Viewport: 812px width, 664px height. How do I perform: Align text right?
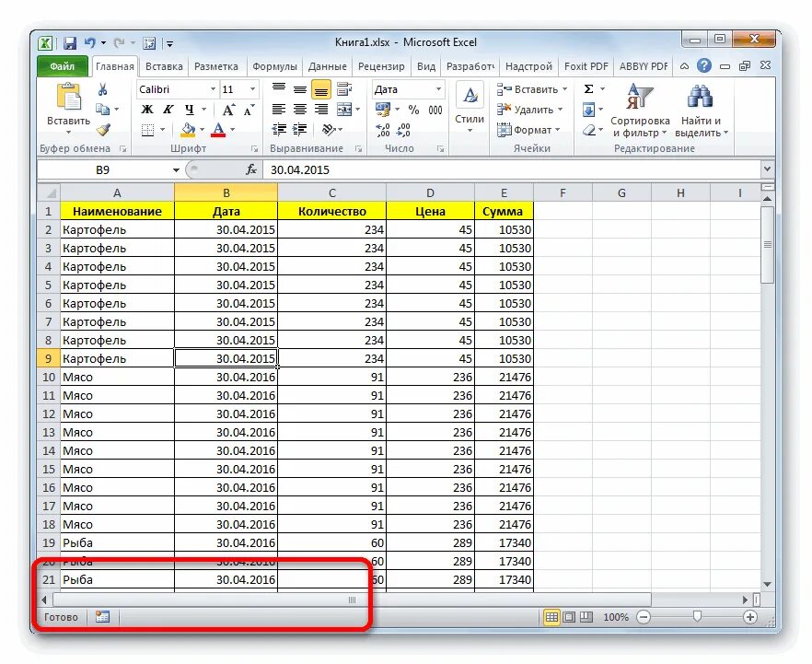[x=321, y=110]
